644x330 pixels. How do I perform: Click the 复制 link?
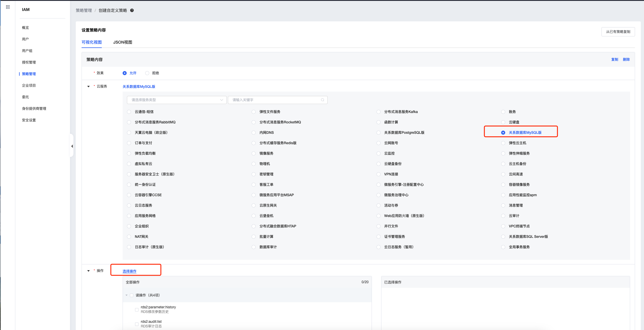(x=615, y=60)
